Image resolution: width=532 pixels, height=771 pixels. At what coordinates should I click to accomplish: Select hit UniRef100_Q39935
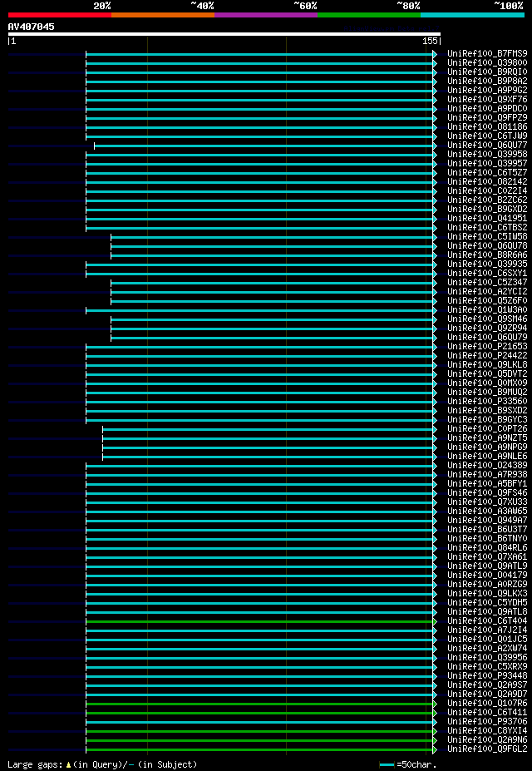coord(487,265)
